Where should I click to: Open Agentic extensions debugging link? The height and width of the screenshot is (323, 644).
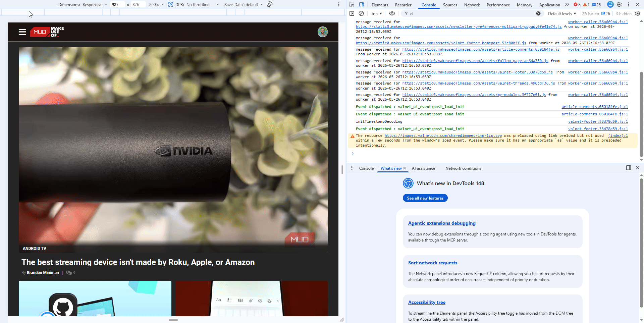(442, 223)
